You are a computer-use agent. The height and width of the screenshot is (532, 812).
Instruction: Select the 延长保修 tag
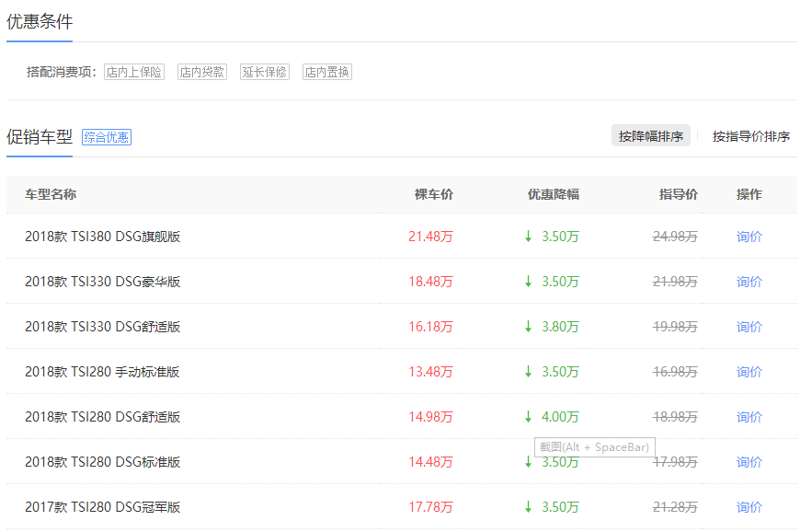click(x=265, y=72)
